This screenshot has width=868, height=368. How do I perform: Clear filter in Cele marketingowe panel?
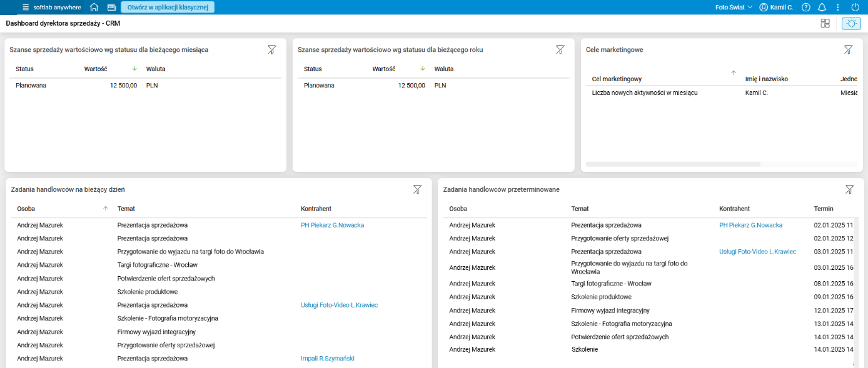[x=848, y=49]
